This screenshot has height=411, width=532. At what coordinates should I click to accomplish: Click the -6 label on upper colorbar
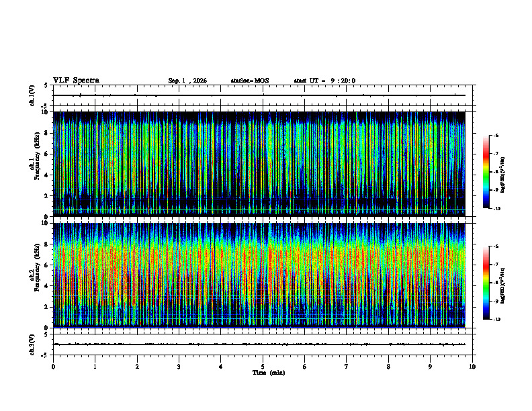point(495,136)
